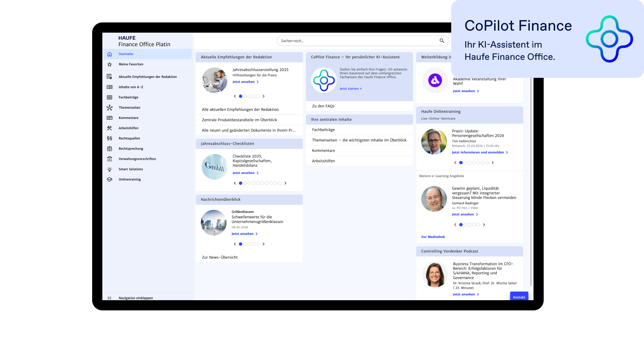Open Themenseiten – die wichtigsten Inhalte im Überblick
644x342 pixels.
tap(359, 140)
